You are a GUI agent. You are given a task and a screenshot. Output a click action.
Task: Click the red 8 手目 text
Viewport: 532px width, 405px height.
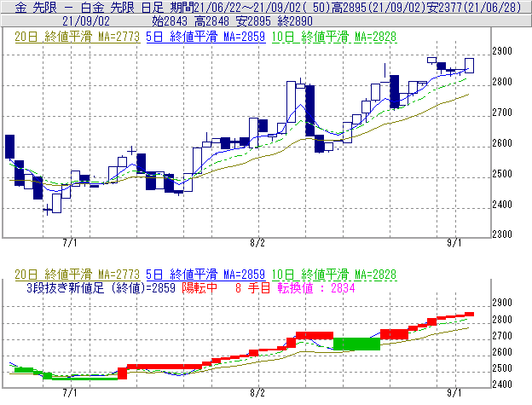click(252, 288)
